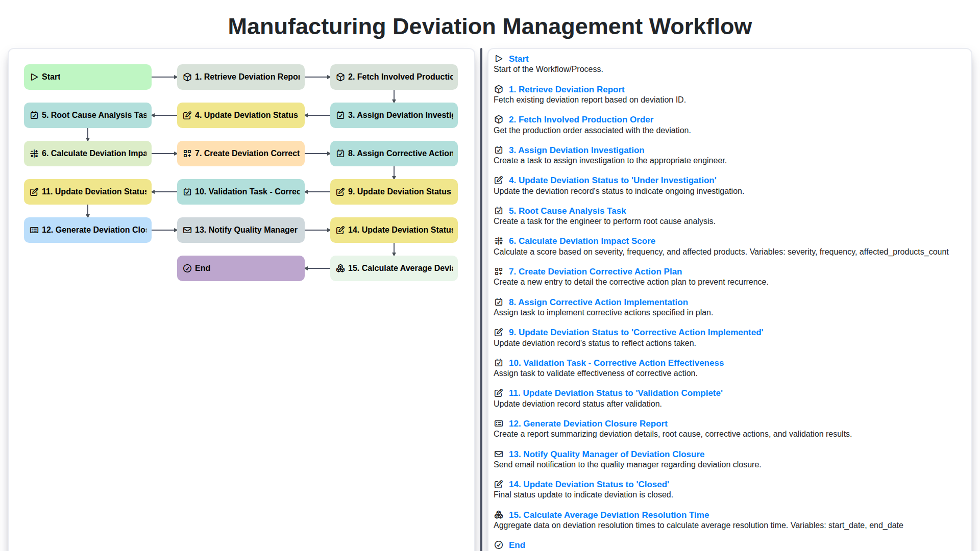Viewport: 980px width, 551px height.
Task: Click the envelope icon next to sidebar entry 13
Action: (x=499, y=454)
